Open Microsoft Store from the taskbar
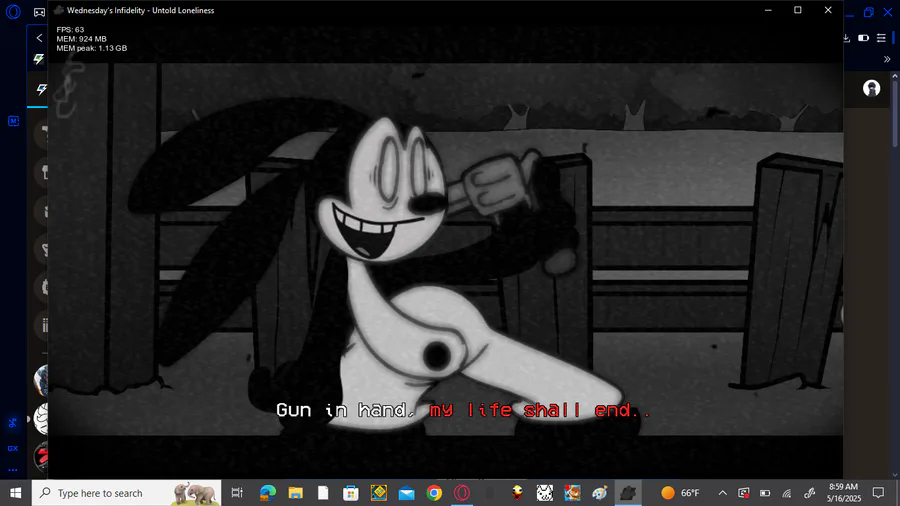The width and height of the screenshot is (900, 506). [x=351, y=493]
